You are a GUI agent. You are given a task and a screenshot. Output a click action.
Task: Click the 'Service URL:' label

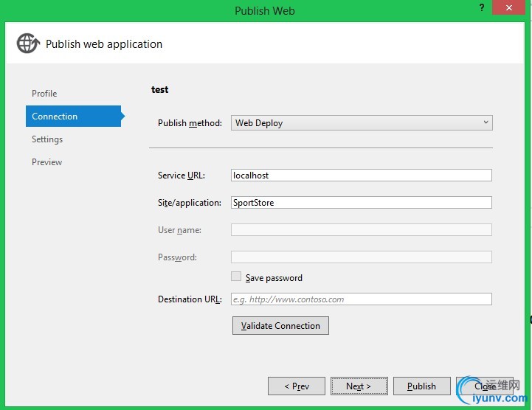click(182, 176)
